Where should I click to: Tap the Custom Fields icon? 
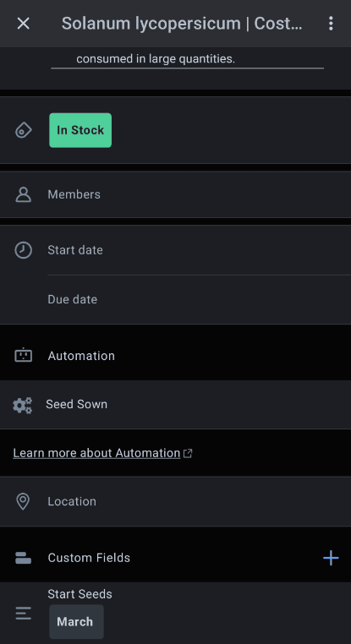click(x=24, y=558)
